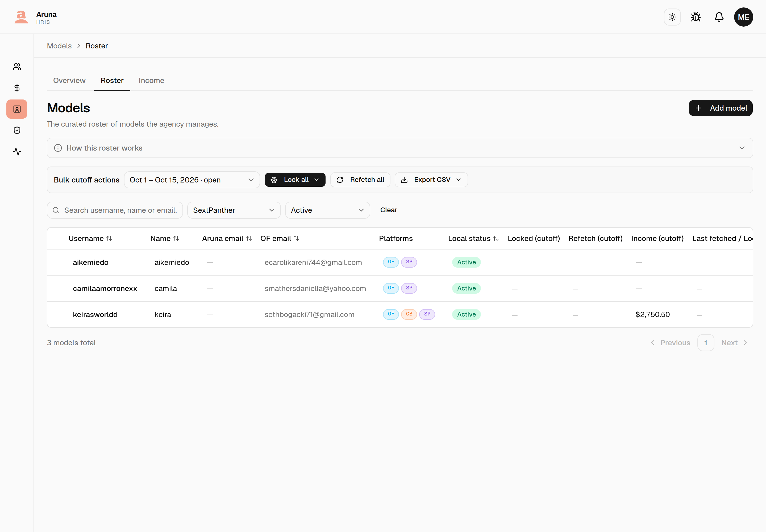Click Refetch all button
The width and height of the screenshot is (766, 532).
point(360,180)
